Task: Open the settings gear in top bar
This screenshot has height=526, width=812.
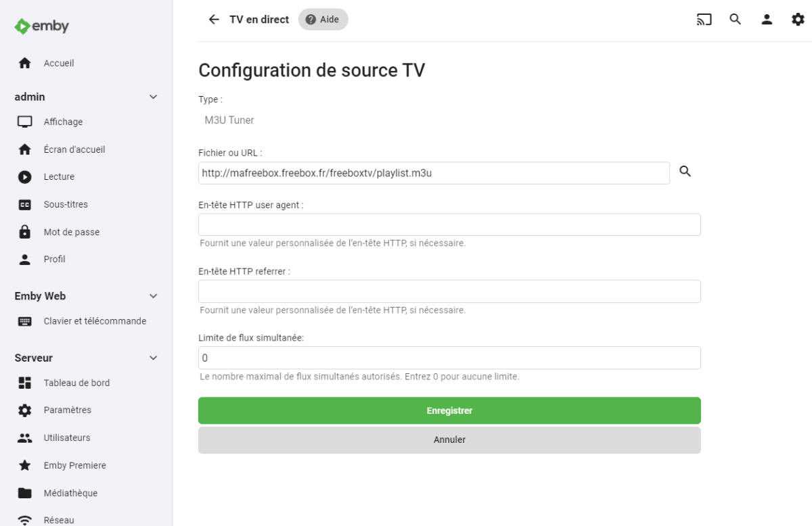Action: pos(798,20)
